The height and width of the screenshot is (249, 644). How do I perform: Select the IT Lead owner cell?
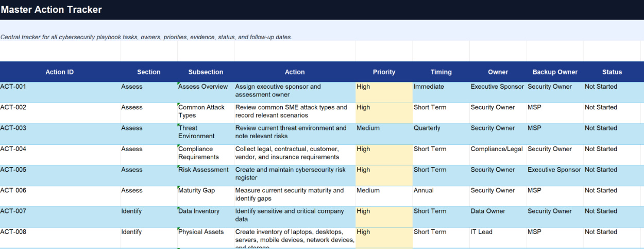498,238
